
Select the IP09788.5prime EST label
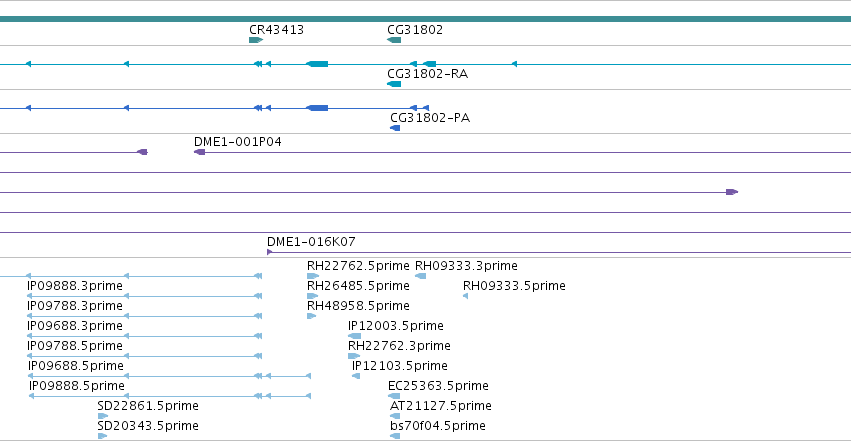pos(75,346)
